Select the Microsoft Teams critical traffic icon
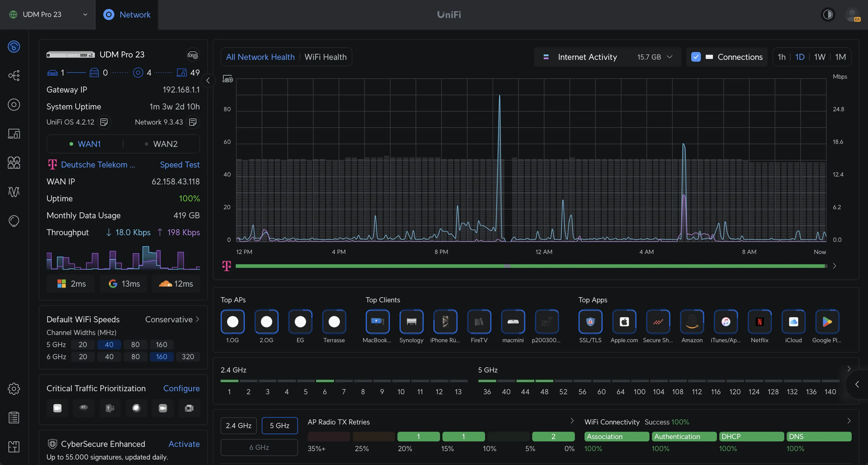 point(109,408)
